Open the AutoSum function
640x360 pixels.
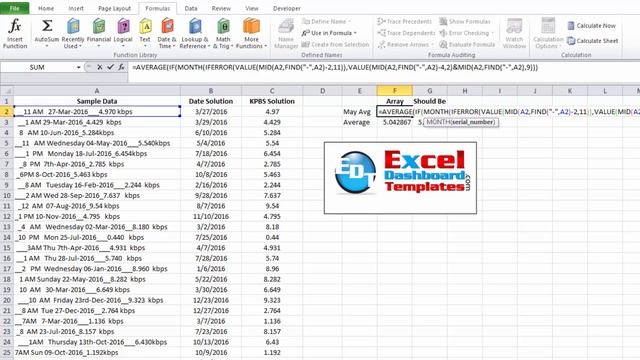click(x=47, y=33)
